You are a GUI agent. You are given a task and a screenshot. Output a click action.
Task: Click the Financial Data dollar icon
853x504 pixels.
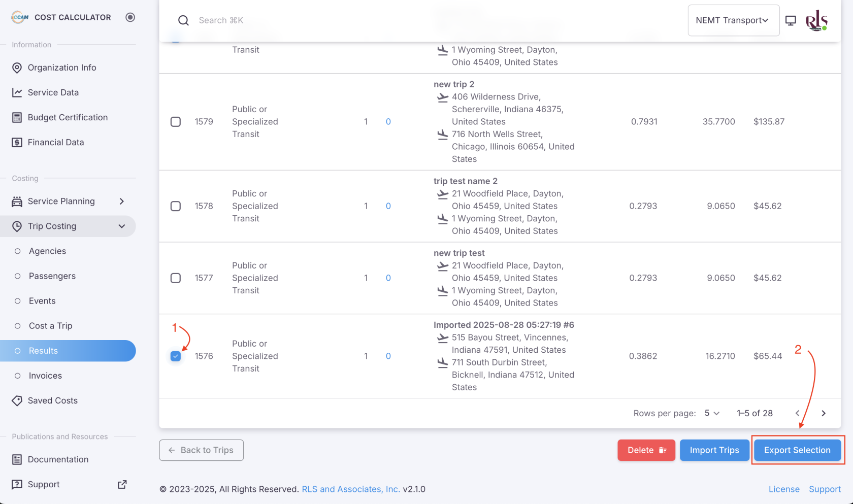[x=17, y=142]
